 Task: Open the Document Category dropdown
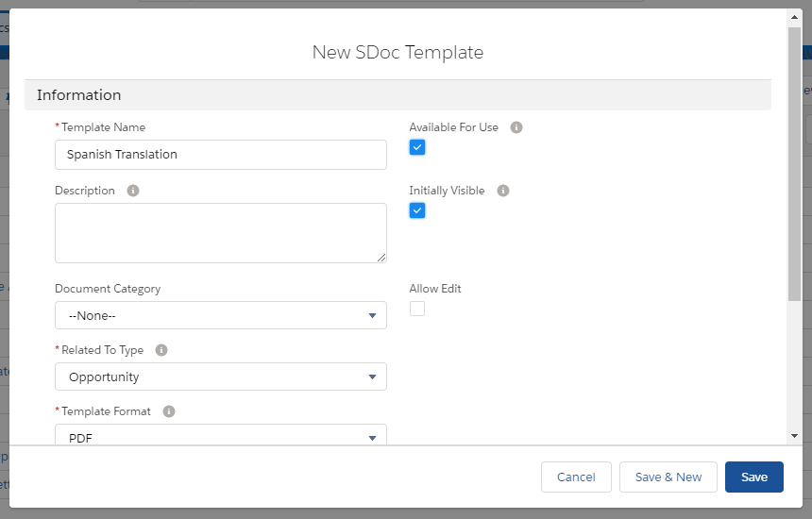click(x=221, y=315)
